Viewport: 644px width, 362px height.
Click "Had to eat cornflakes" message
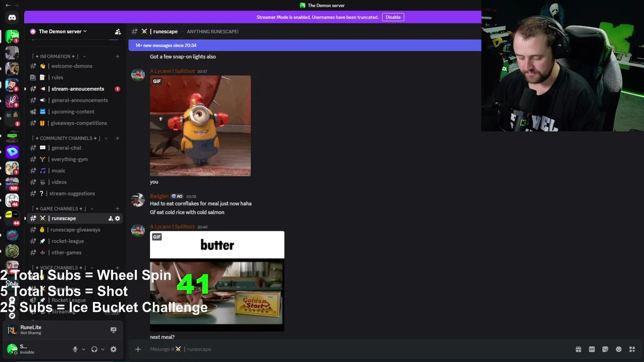click(201, 204)
